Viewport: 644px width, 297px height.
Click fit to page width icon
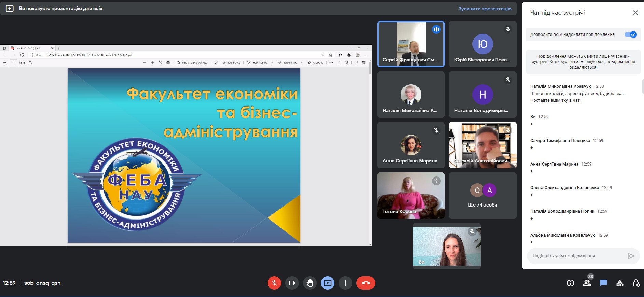click(x=168, y=63)
